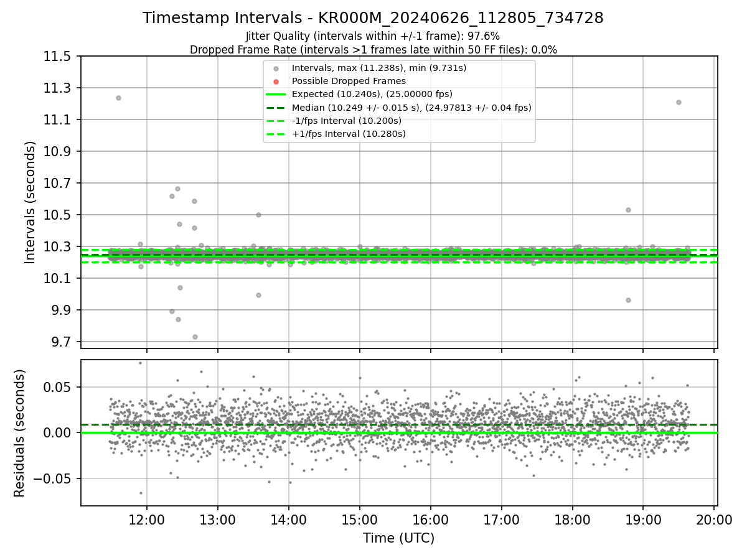Image resolution: width=747 pixels, height=560 pixels.
Task: Click the '17:00' x-axis tick label
Action: [502, 520]
